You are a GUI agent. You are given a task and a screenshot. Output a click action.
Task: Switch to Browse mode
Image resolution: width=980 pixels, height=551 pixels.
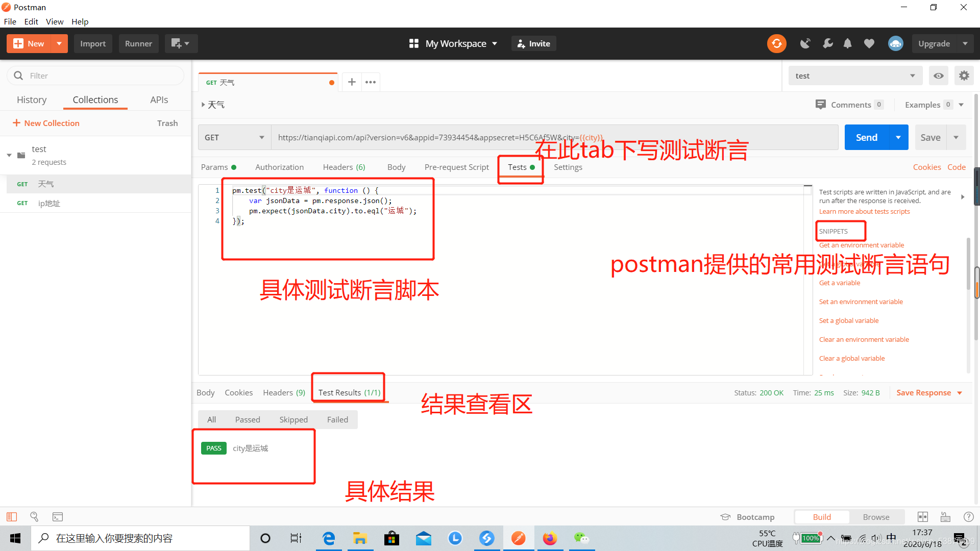point(876,517)
